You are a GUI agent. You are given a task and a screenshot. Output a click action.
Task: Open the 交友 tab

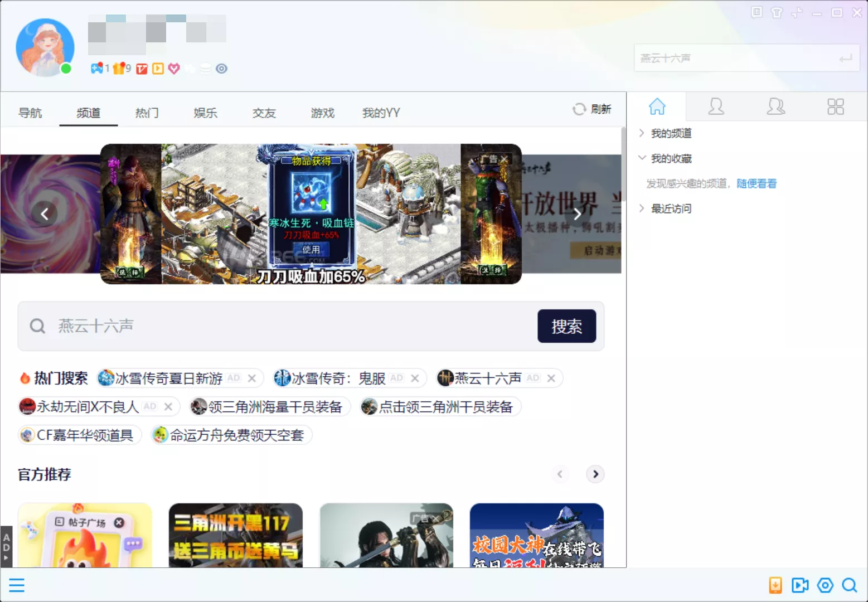264,113
